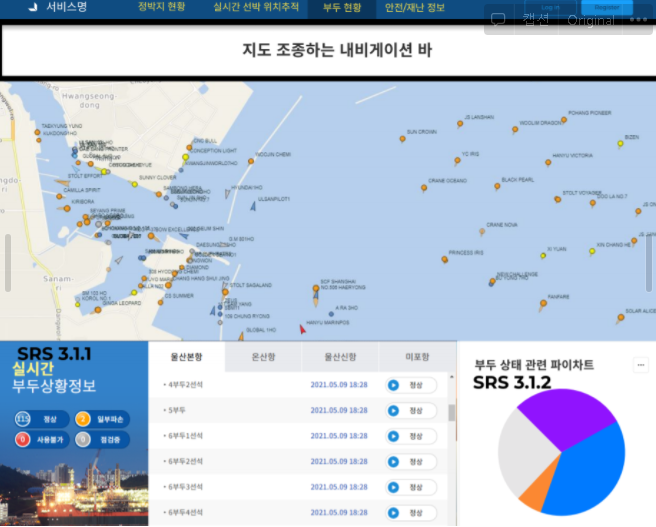Click the night harbor photo thumbnail

tap(74, 489)
